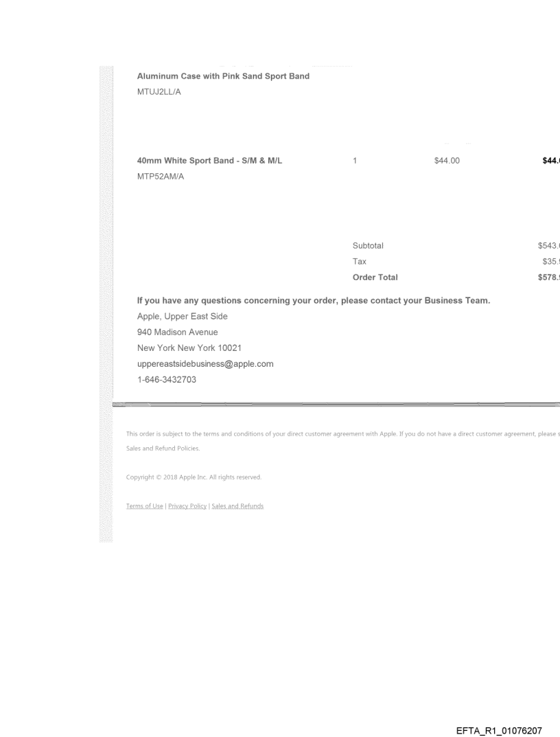Click the Subtotal label
Image resolution: width=560 pixels, height=737 pixels.
tap(368, 245)
